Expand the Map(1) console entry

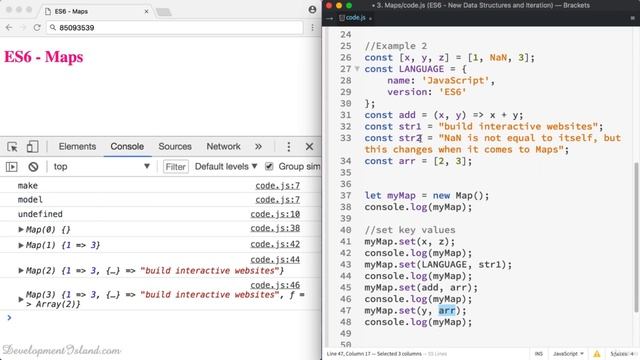click(x=21, y=245)
